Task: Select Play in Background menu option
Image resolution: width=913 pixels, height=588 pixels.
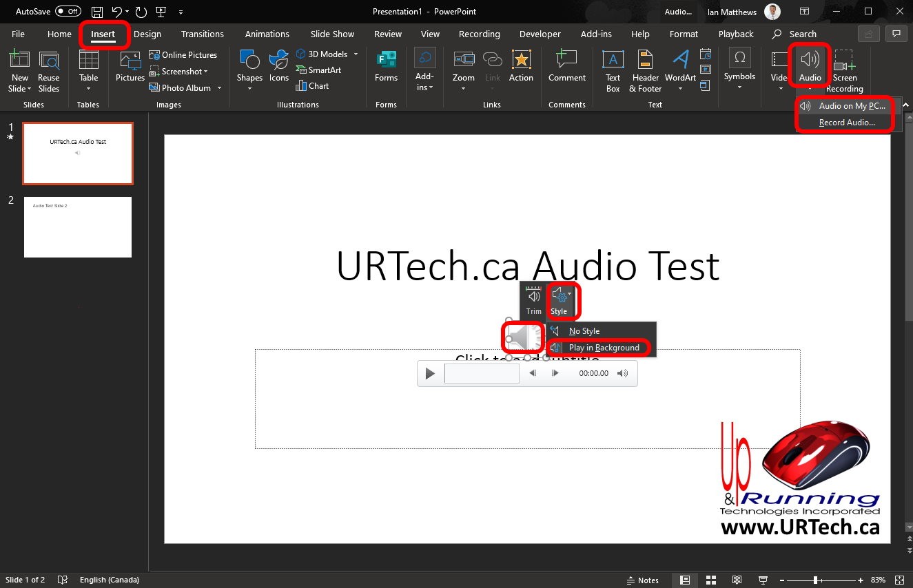Action: point(604,348)
